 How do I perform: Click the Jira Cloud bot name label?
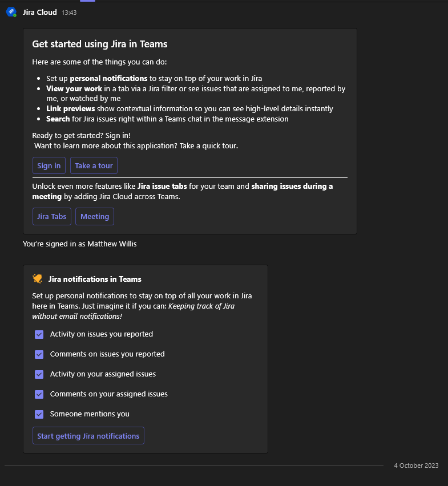coord(40,12)
